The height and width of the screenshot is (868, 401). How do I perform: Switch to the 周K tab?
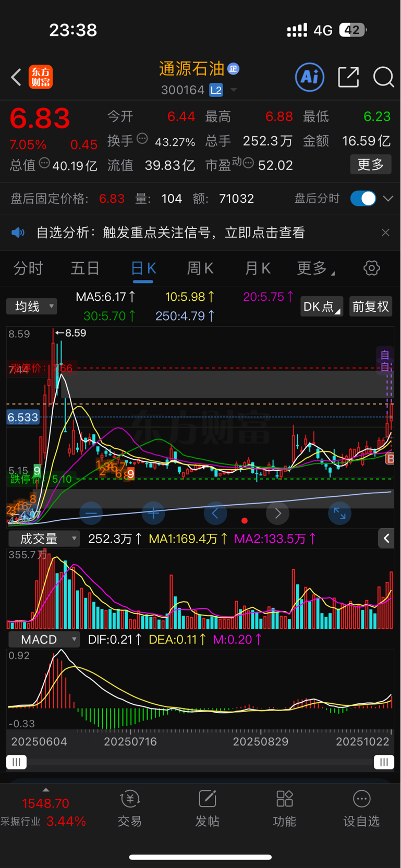tap(200, 268)
